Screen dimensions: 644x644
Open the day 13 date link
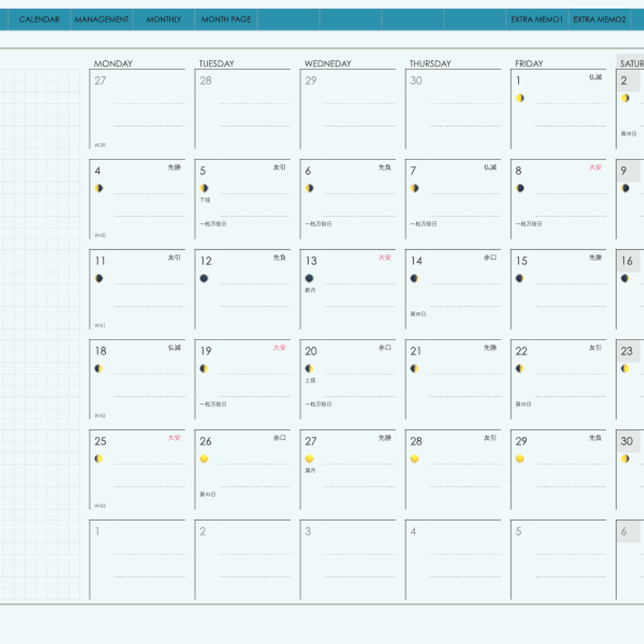pyautogui.click(x=311, y=261)
